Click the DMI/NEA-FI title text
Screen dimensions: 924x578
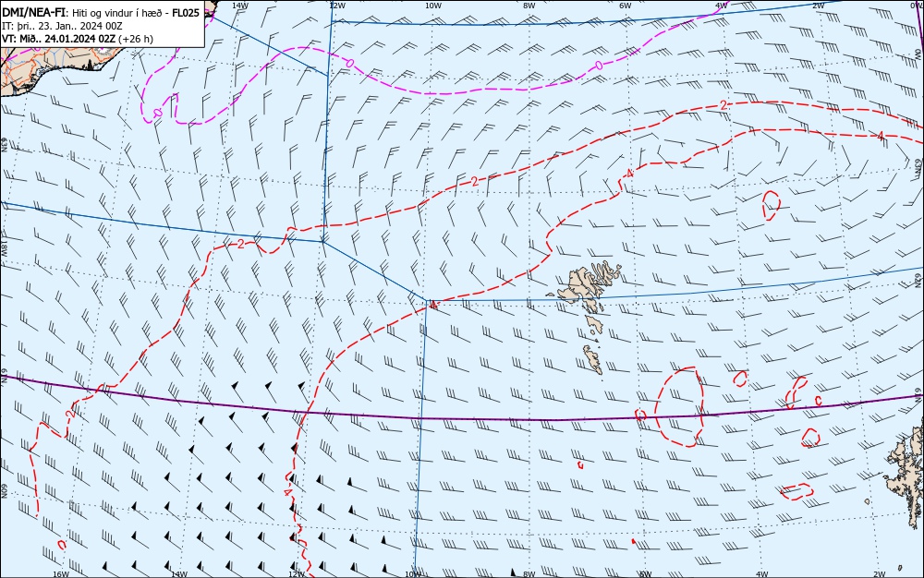tap(33, 13)
